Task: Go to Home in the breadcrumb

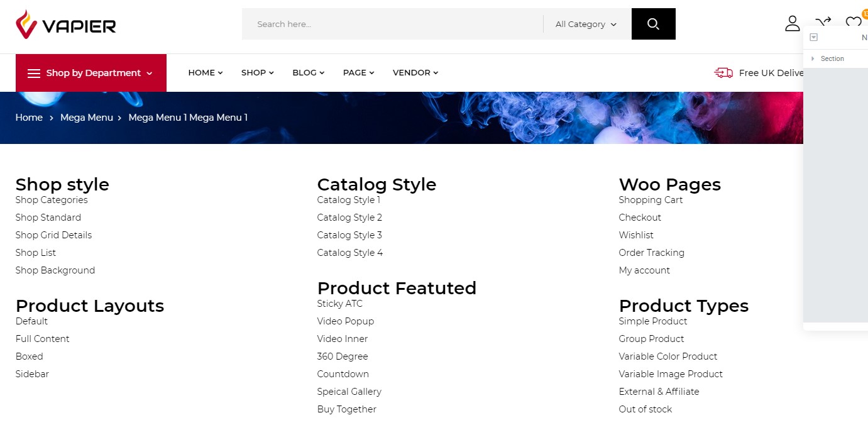Action: click(29, 118)
